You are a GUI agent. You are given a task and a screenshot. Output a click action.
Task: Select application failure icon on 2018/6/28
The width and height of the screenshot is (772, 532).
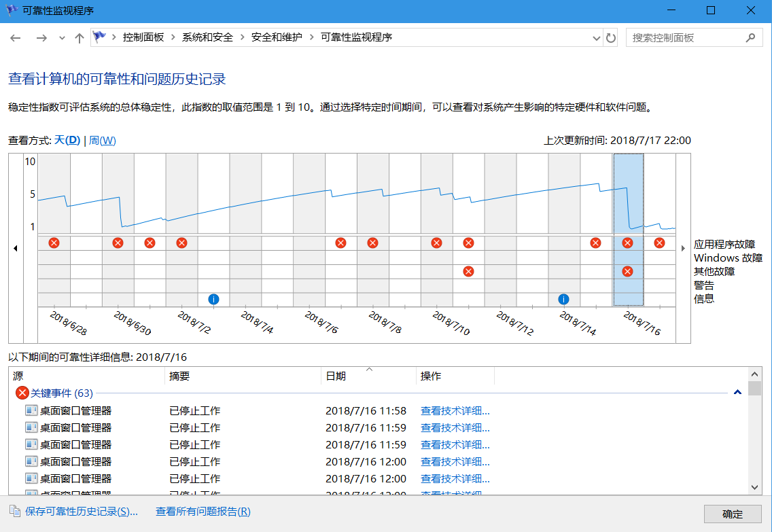(54, 243)
